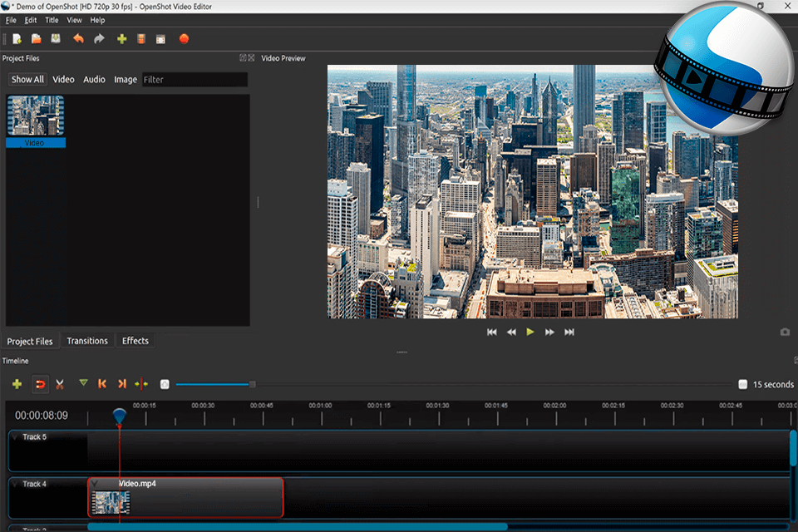Adjust the timeline zoom slider

252,384
